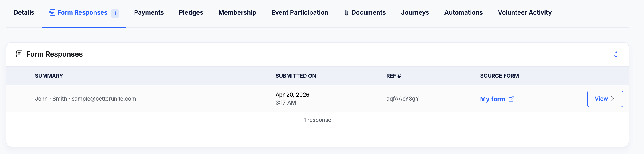Click the form icon beside panel heading
The image size is (644, 154).
[x=19, y=54]
